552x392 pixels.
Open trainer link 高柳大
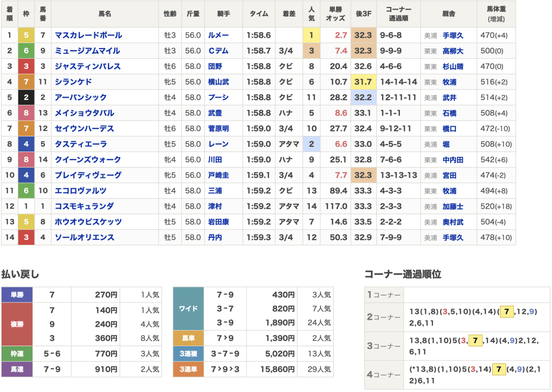453,51
